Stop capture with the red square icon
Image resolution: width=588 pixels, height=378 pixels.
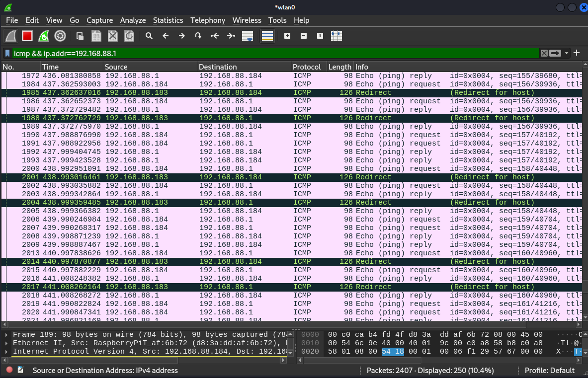coord(27,36)
